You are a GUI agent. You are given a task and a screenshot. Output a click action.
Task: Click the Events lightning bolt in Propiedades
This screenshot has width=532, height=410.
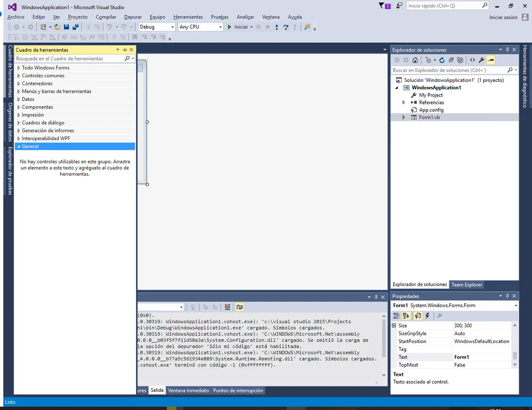pyautogui.click(x=427, y=316)
